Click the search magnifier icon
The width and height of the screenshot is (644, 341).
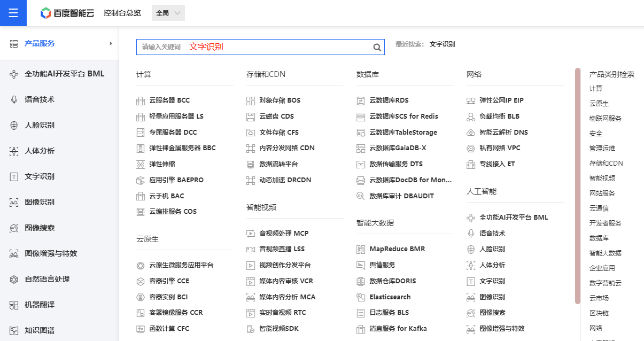[377, 47]
